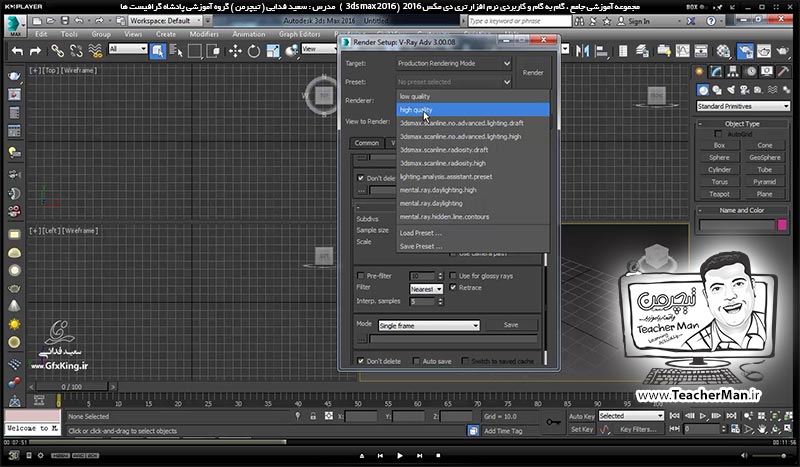Click the 0 / 100 time slider
The width and height of the screenshot is (800, 467).
coord(72,387)
